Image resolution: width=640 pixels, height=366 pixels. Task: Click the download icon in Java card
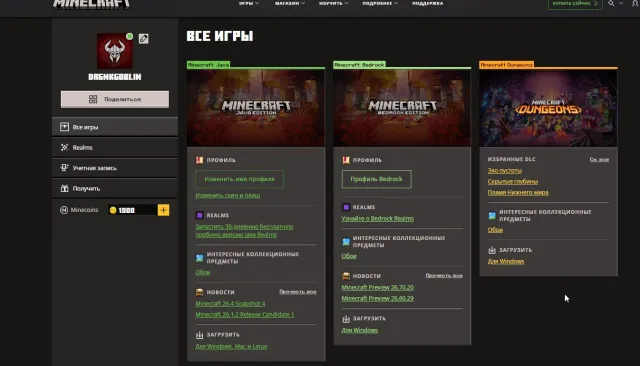pos(199,335)
